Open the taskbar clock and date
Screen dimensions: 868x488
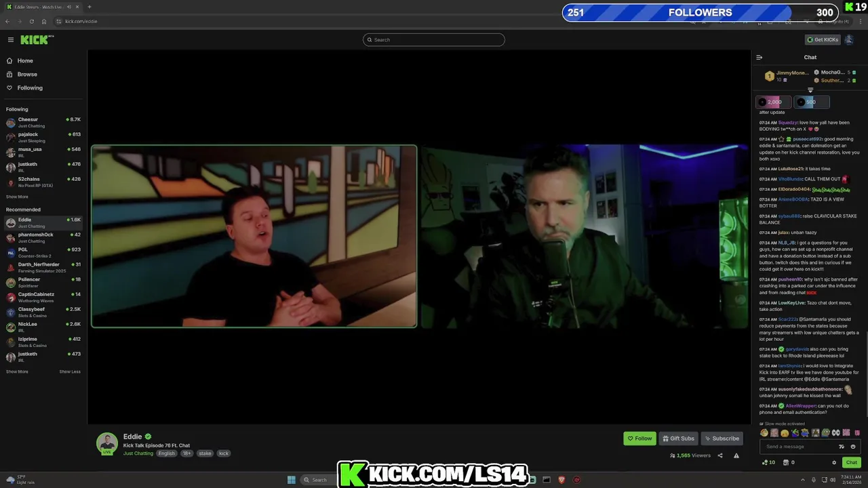[x=851, y=480]
